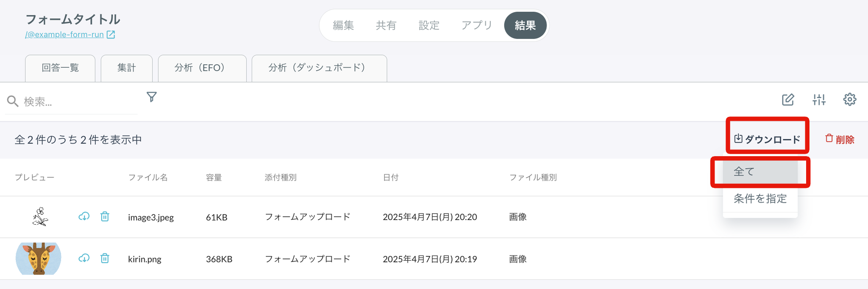The image size is (868, 289).
Task: Download kirin.png with the cloud icon
Action: click(x=84, y=258)
